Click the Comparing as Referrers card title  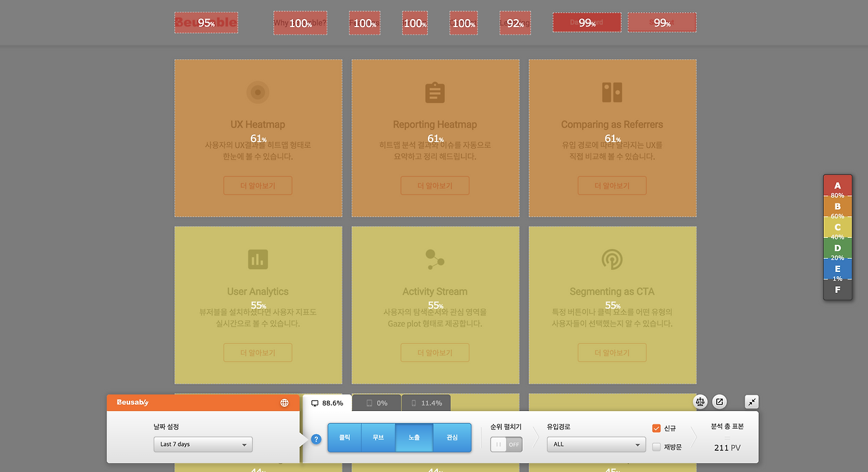click(612, 125)
